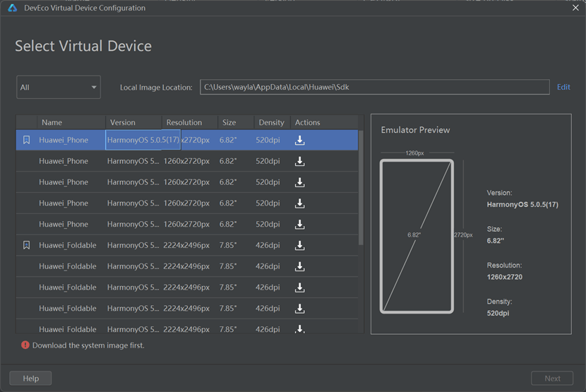Screen dimensions: 586x392
Task: Click the Emulator Preview heading
Action: [x=415, y=130]
